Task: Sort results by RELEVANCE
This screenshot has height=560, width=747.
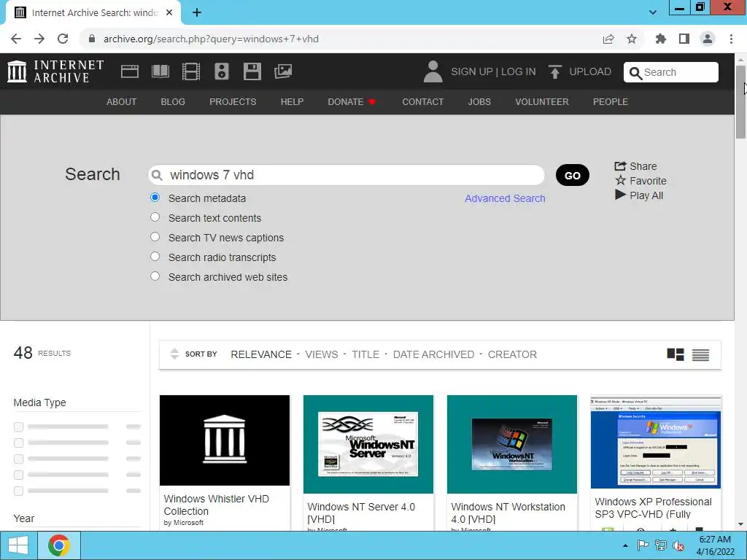Action: (261, 354)
